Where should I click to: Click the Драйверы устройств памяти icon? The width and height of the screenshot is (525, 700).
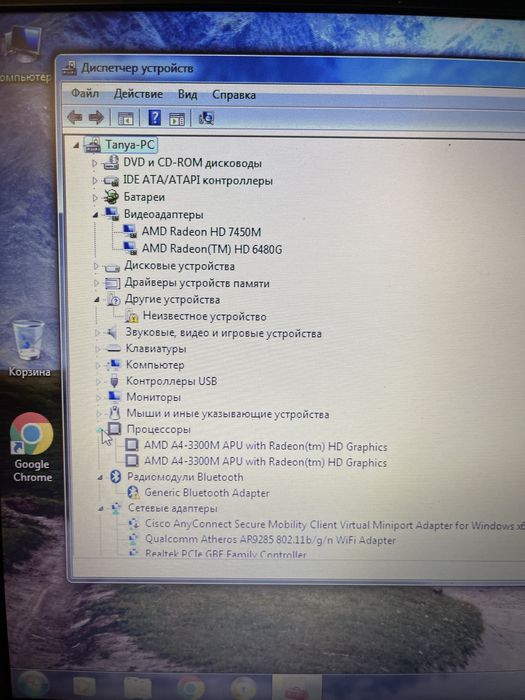(112, 283)
